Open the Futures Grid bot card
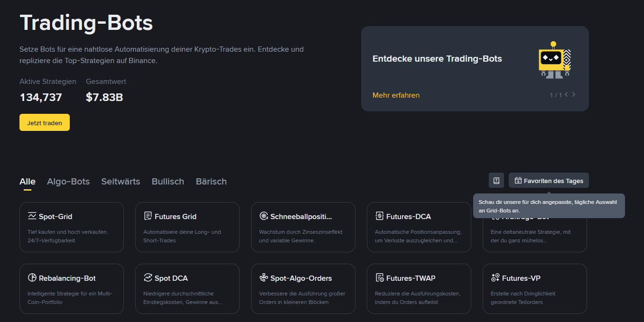 pos(187,227)
